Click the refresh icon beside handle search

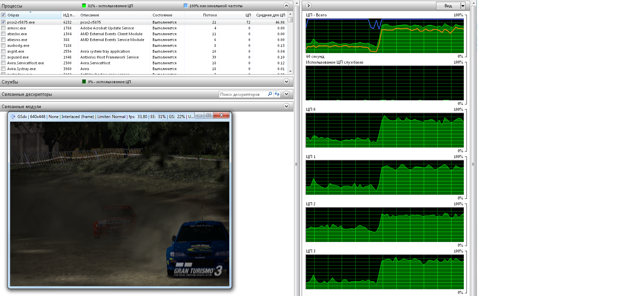click(x=277, y=94)
